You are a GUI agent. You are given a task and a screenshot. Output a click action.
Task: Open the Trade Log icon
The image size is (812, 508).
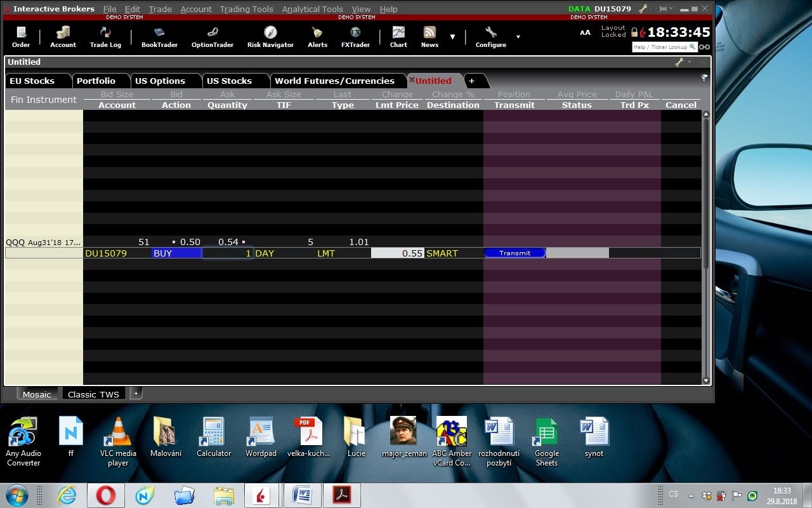coord(105,37)
